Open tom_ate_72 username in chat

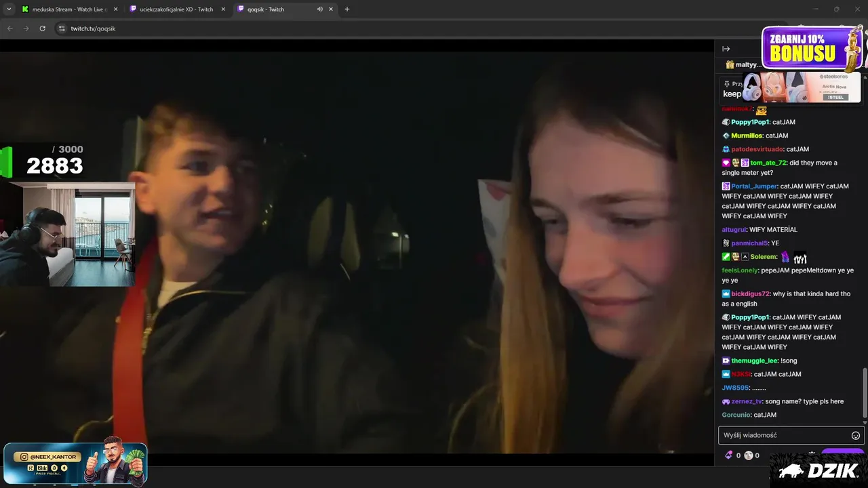pos(768,163)
